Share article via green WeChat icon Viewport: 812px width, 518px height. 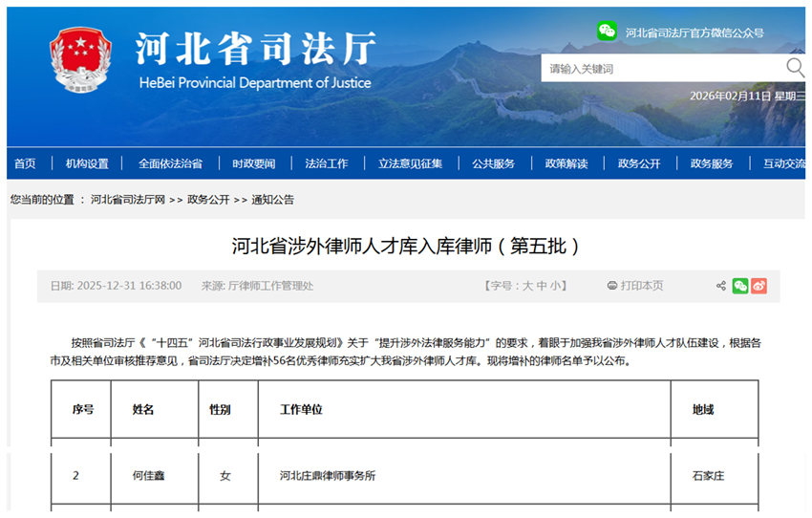point(740,286)
